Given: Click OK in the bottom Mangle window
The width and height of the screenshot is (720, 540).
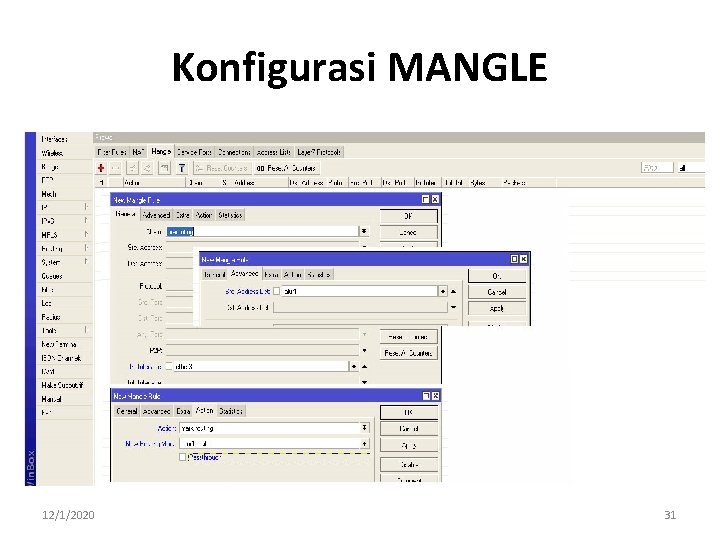Looking at the screenshot, I should (x=409, y=412).
